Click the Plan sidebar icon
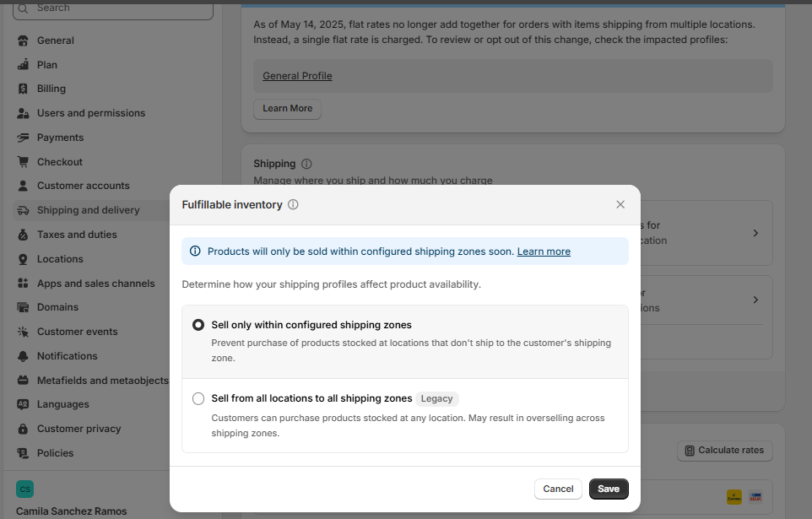This screenshot has height=519, width=812. [23, 65]
